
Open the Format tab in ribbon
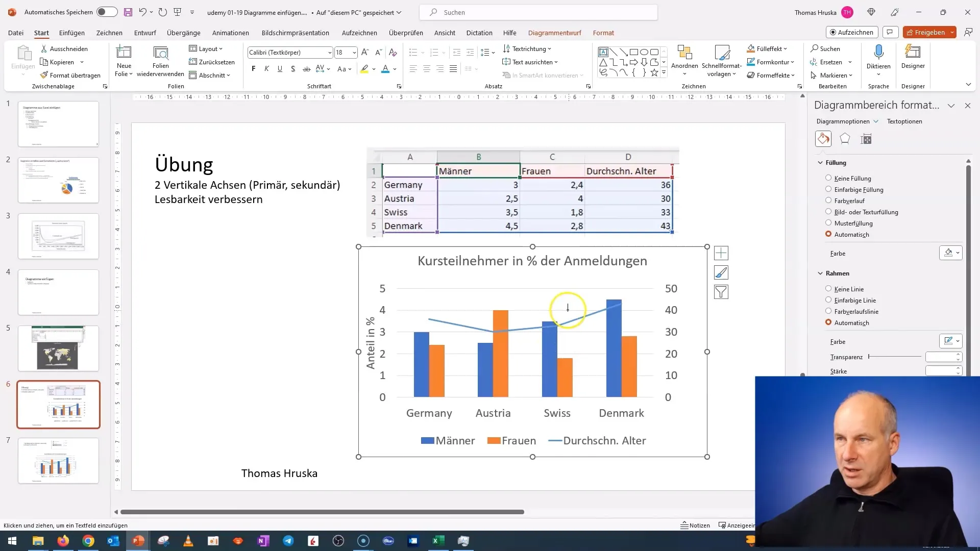click(x=604, y=32)
